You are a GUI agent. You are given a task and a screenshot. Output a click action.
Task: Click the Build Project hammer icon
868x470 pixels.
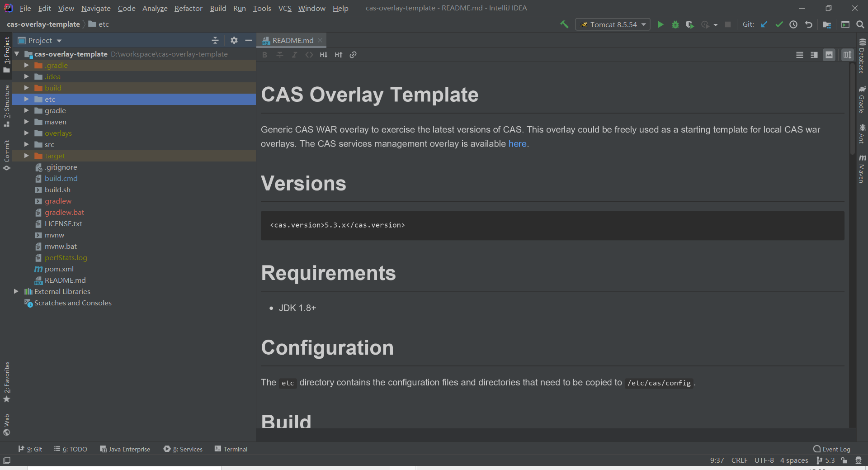[x=564, y=24]
